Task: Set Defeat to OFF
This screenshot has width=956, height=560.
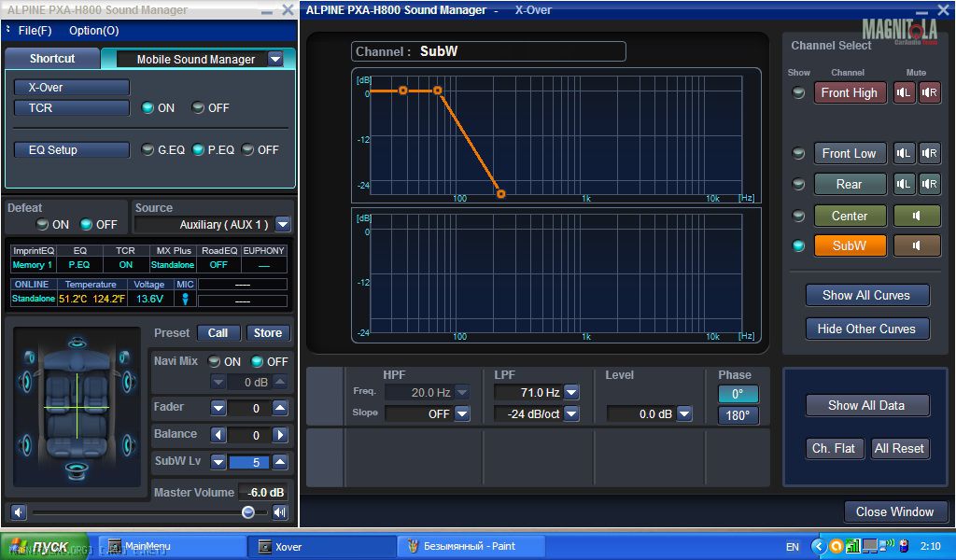Action: (x=87, y=224)
